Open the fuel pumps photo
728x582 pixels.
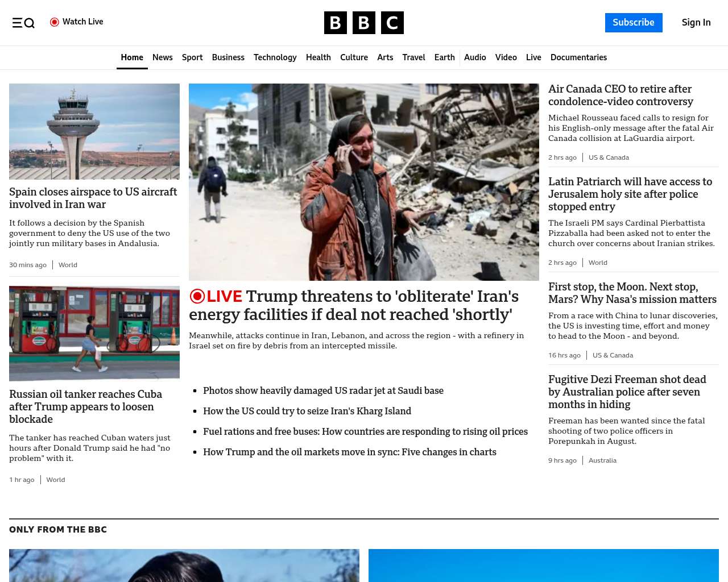click(x=94, y=334)
